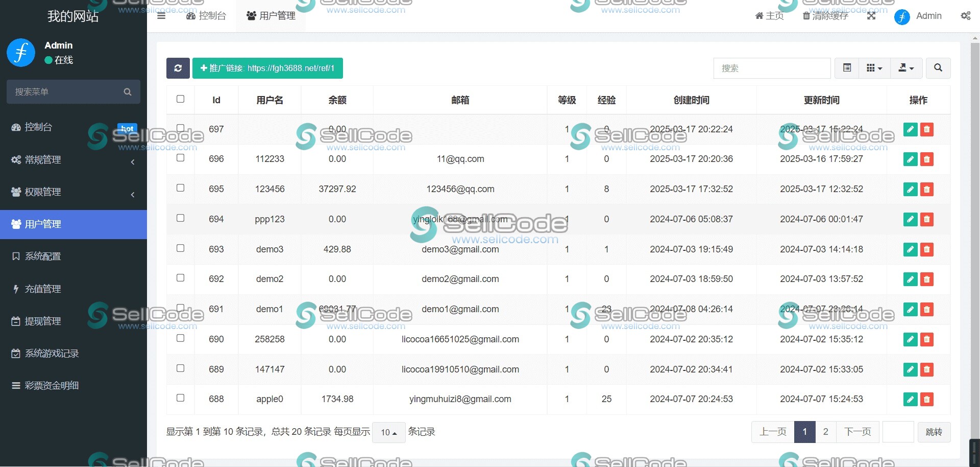Open the export data dropdown

[x=906, y=68]
